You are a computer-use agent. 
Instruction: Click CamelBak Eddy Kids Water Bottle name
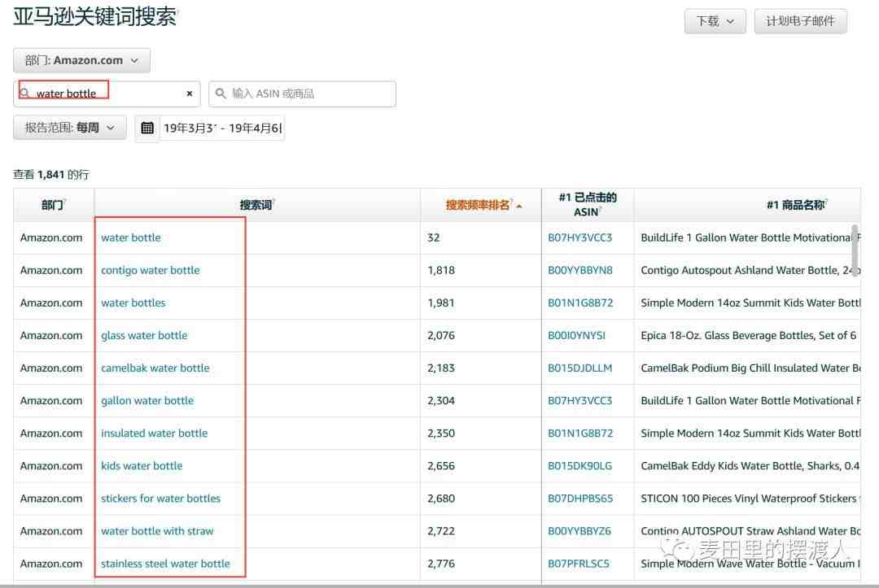(750, 465)
